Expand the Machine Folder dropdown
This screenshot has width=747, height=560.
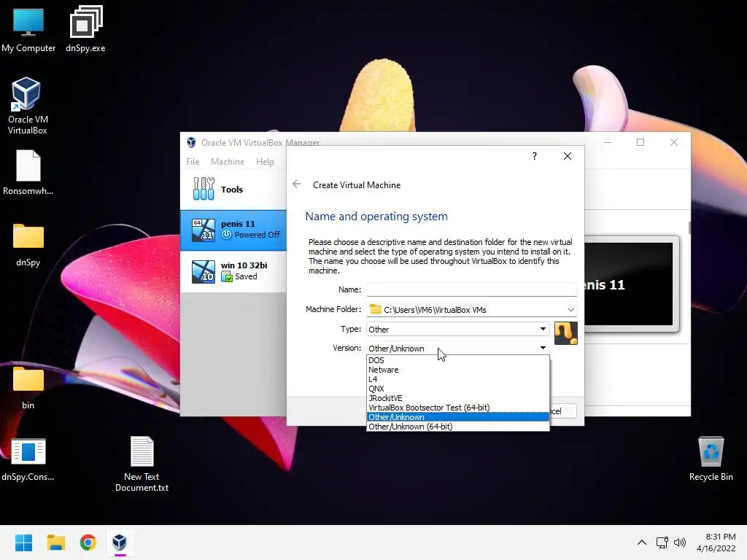tap(570, 309)
